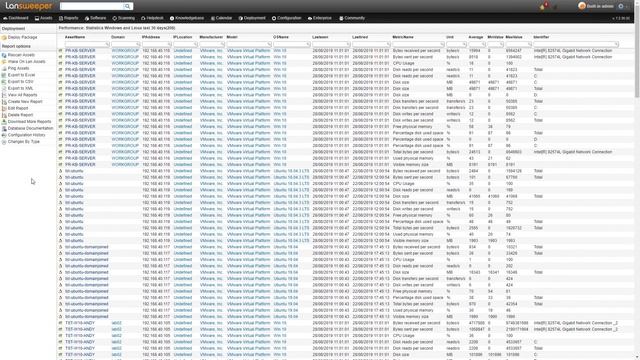Screen dimensions: 640x360
Task: Sort by the AssetName column header
Action: click(75, 37)
